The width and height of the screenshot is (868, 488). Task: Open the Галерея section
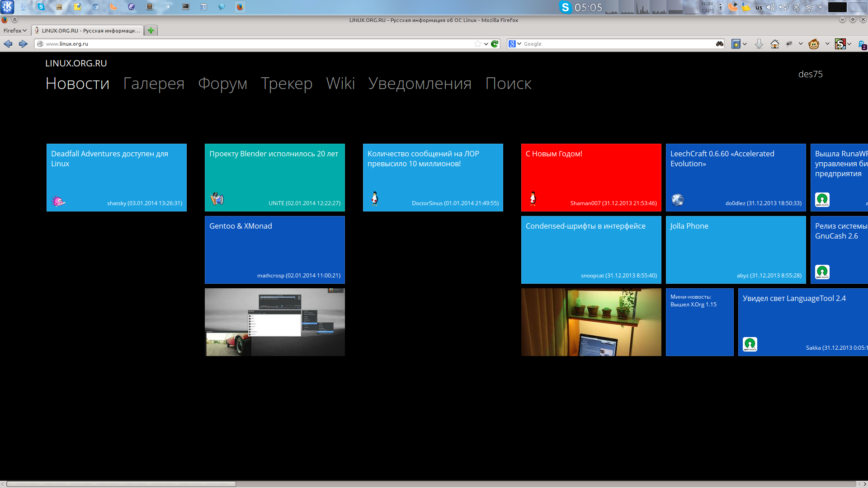click(154, 84)
